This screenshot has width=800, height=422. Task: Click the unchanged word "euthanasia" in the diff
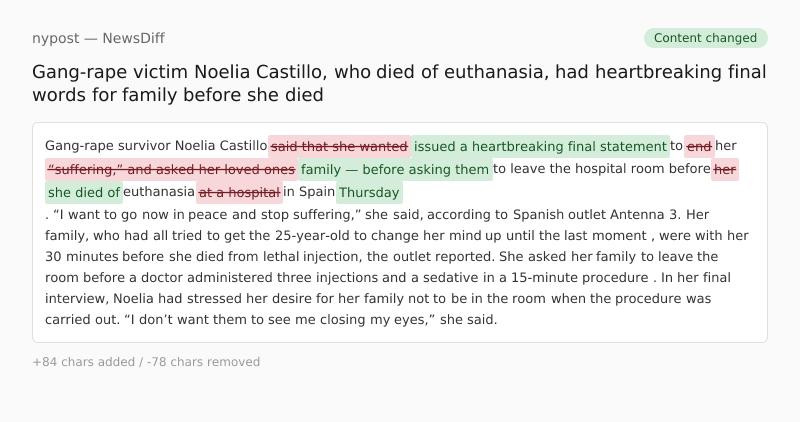[x=159, y=192]
